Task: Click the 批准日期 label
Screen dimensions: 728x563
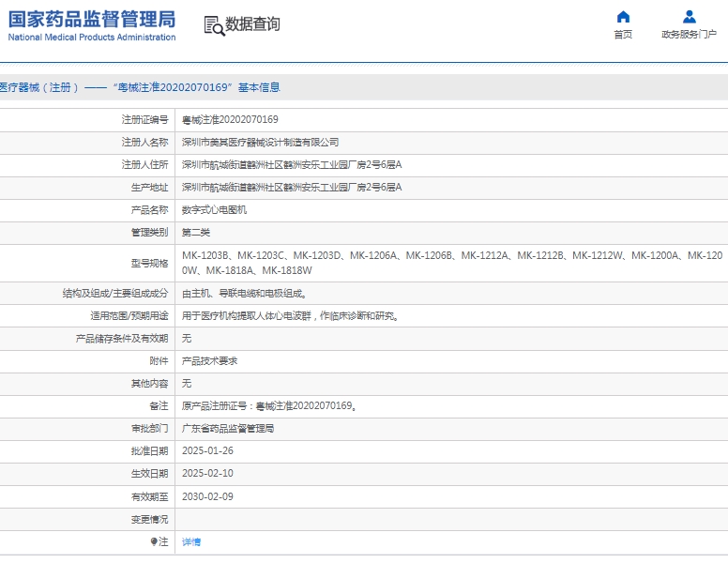Action: (149, 450)
